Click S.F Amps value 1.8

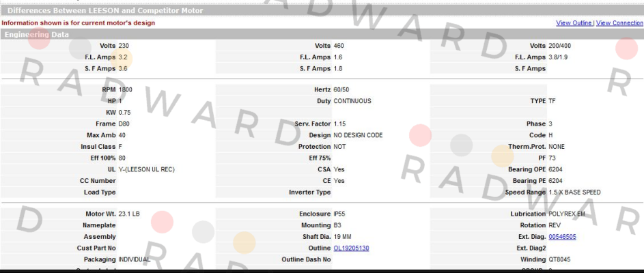pos(338,68)
